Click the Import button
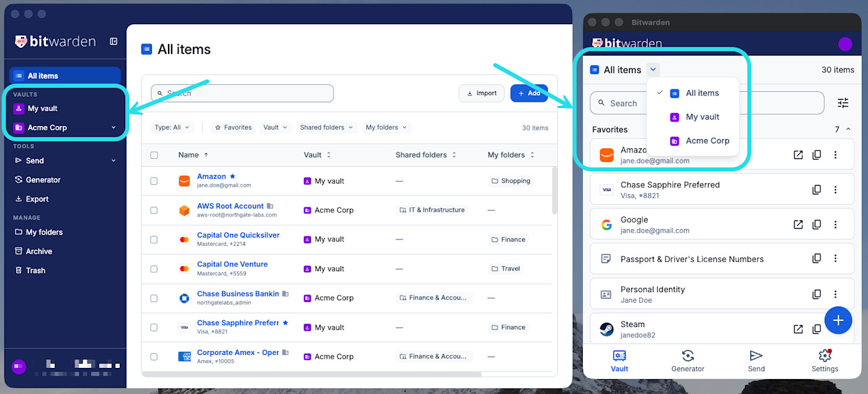Screen dimensions: 868x394 click(x=482, y=93)
